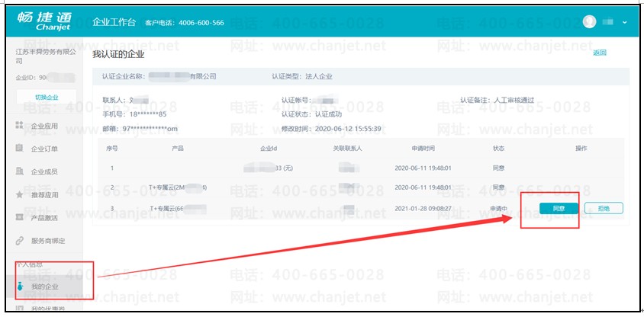Click the 产品激活 icon

click(x=19, y=217)
